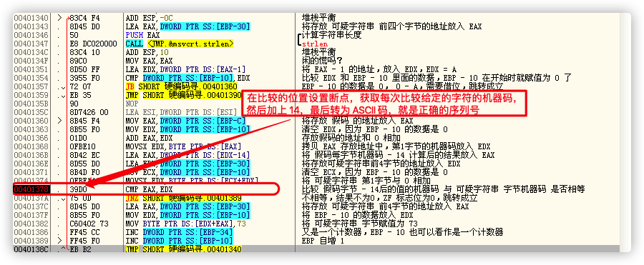
Task: Select address 00401360
Action: coord(31,121)
